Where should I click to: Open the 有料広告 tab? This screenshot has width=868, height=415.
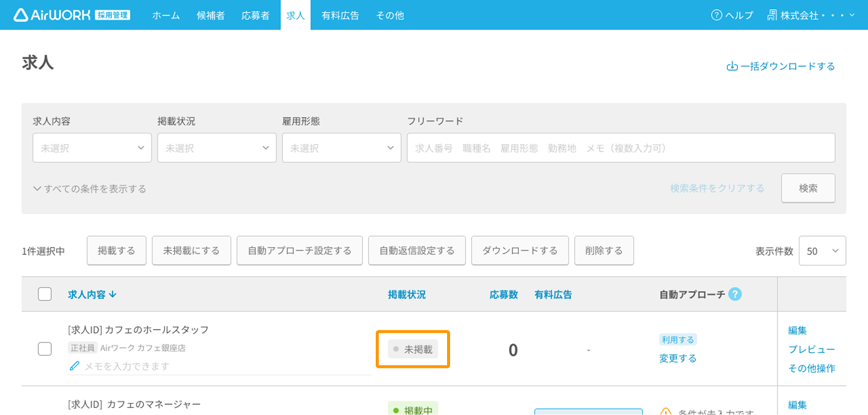[340, 15]
